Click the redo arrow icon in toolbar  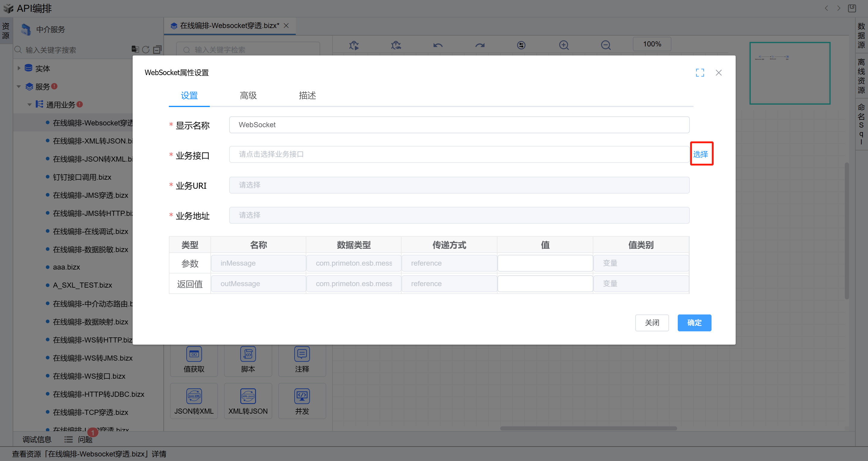point(480,45)
